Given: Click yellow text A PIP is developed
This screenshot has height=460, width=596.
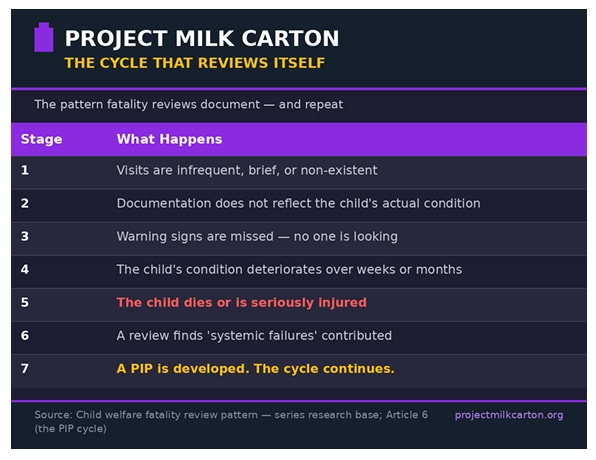Looking at the screenshot, I should coord(255,369).
